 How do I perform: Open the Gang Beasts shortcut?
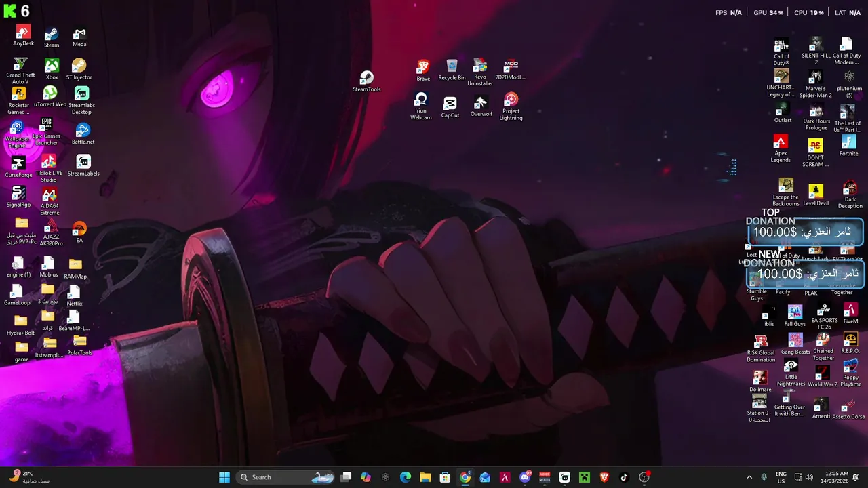pyautogui.click(x=795, y=344)
